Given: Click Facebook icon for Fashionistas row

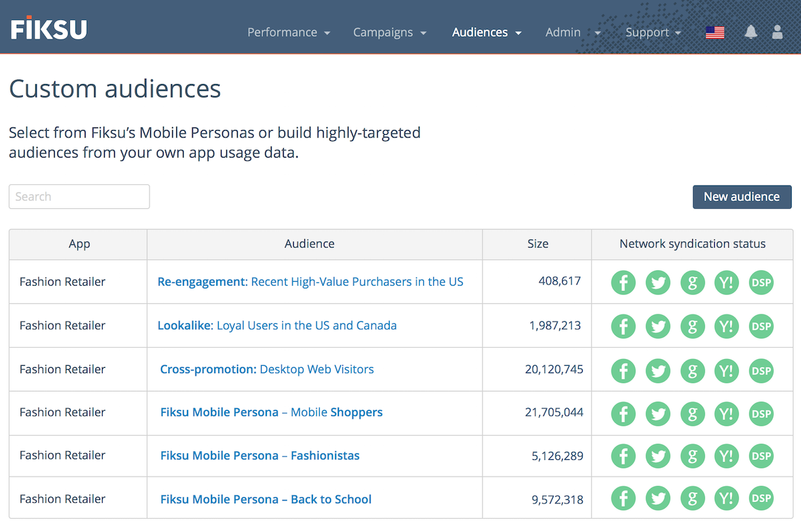Looking at the screenshot, I should pos(623,456).
